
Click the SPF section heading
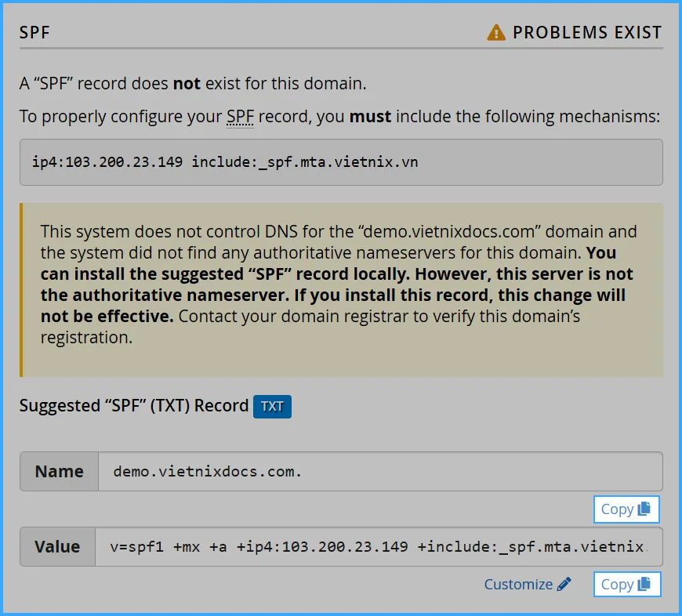pos(35,33)
